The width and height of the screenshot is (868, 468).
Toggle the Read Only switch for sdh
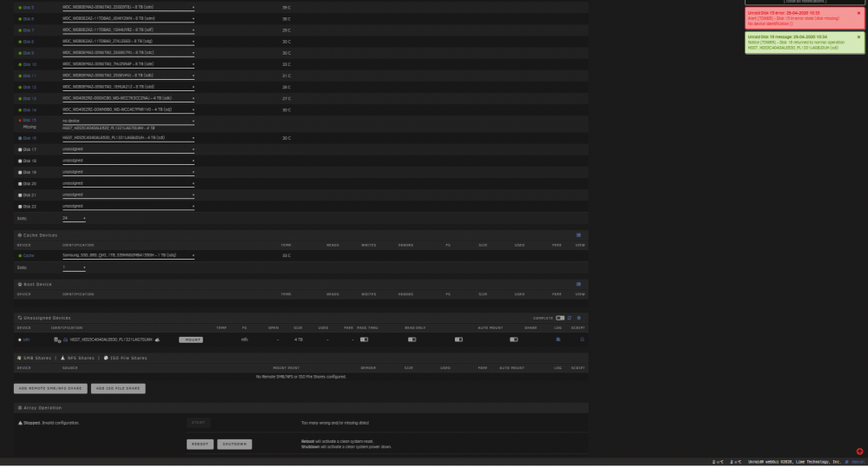point(411,340)
